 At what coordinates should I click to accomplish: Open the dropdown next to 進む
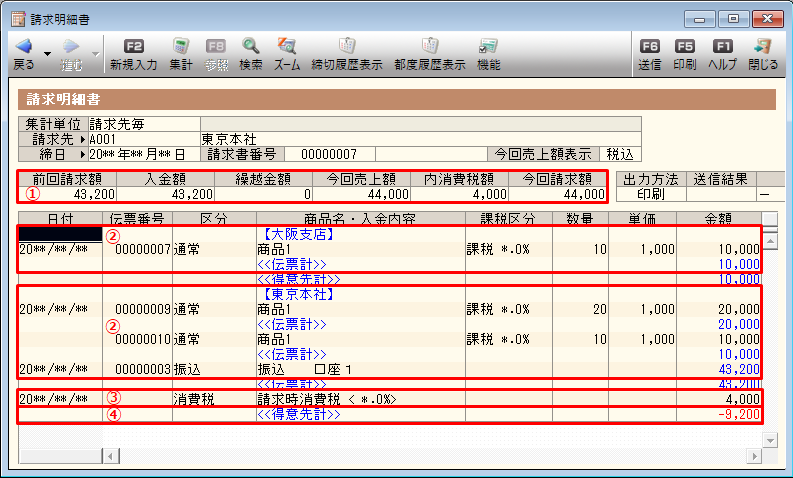click(95, 54)
